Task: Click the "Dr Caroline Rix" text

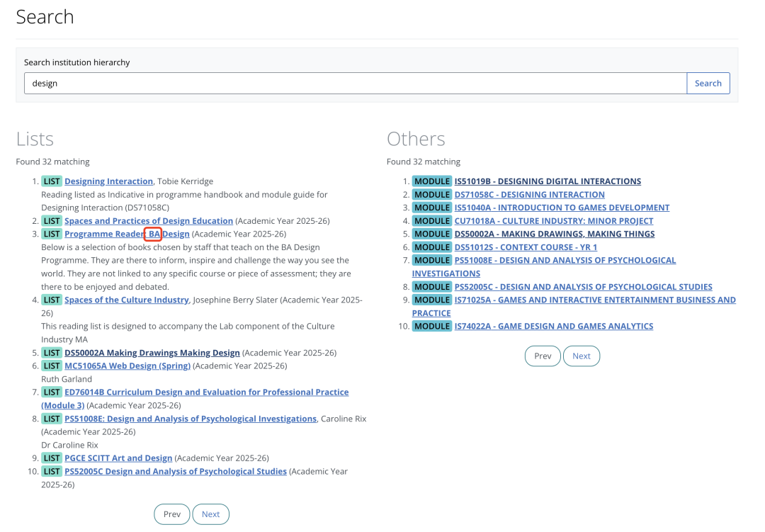Action: coord(69,445)
